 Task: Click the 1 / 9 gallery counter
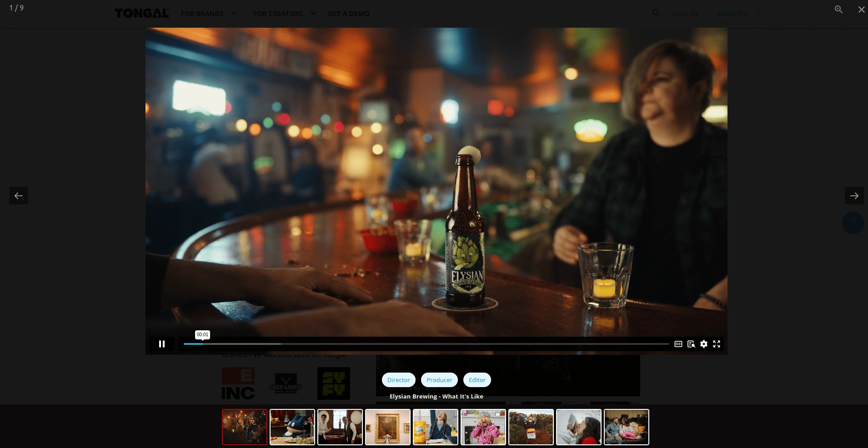coord(16,8)
